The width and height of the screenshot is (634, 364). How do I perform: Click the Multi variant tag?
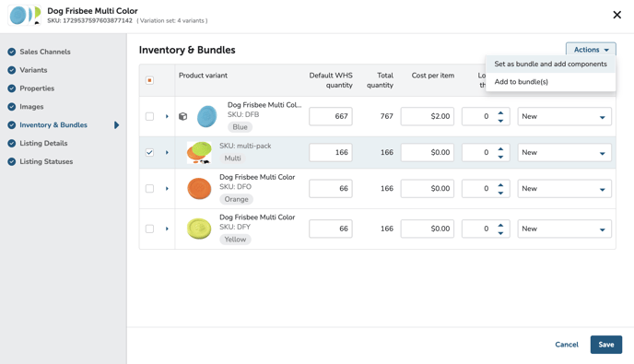[232, 159]
